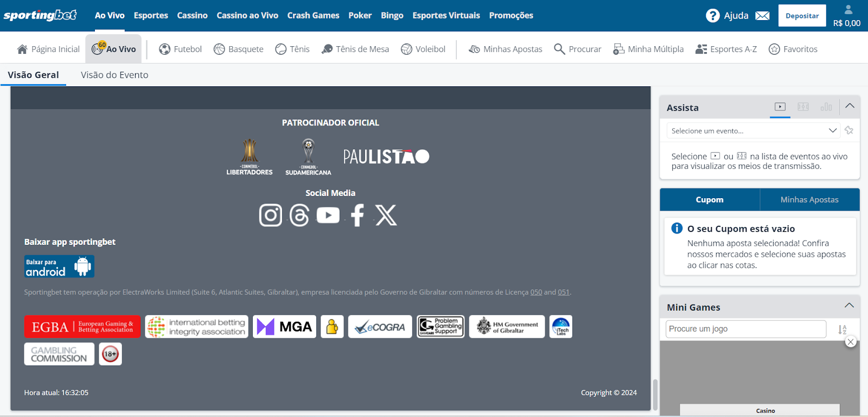Switch Assista panel to statistics chart view
Image resolution: width=868 pixels, height=417 pixels.
[x=826, y=107]
